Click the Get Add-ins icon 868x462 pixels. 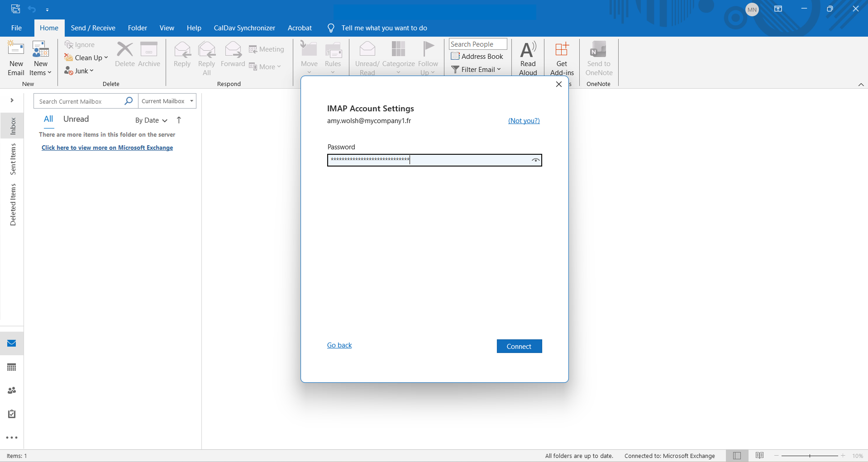coord(562,49)
